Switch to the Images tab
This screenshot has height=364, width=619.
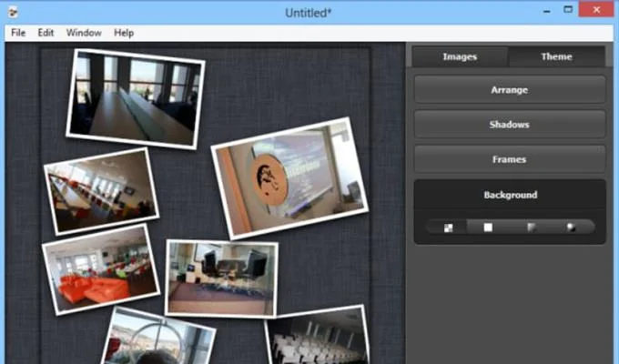[460, 56]
